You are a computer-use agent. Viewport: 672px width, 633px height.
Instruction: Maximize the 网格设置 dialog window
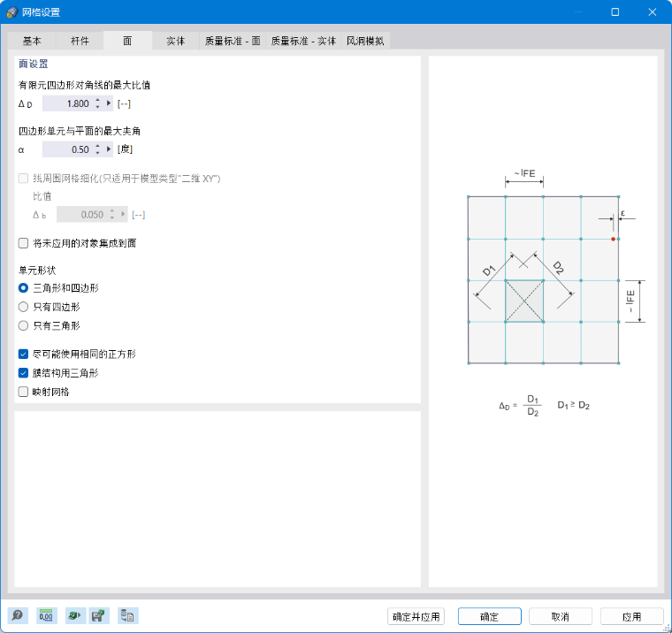[x=615, y=12]
